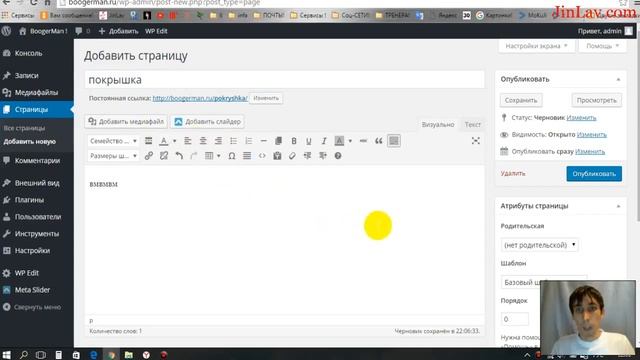Align text left in the editor
640x360 pixels.
click(x=188, y=141)
